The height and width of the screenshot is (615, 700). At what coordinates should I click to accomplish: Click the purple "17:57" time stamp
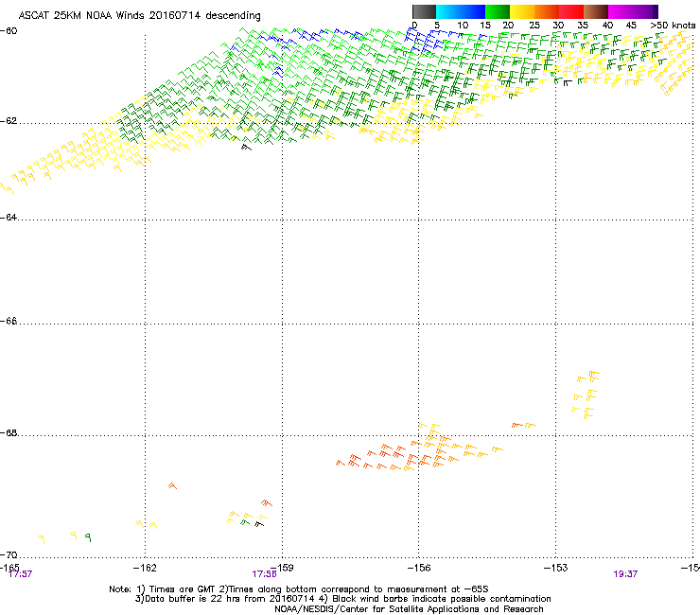(x=20, y=574)
